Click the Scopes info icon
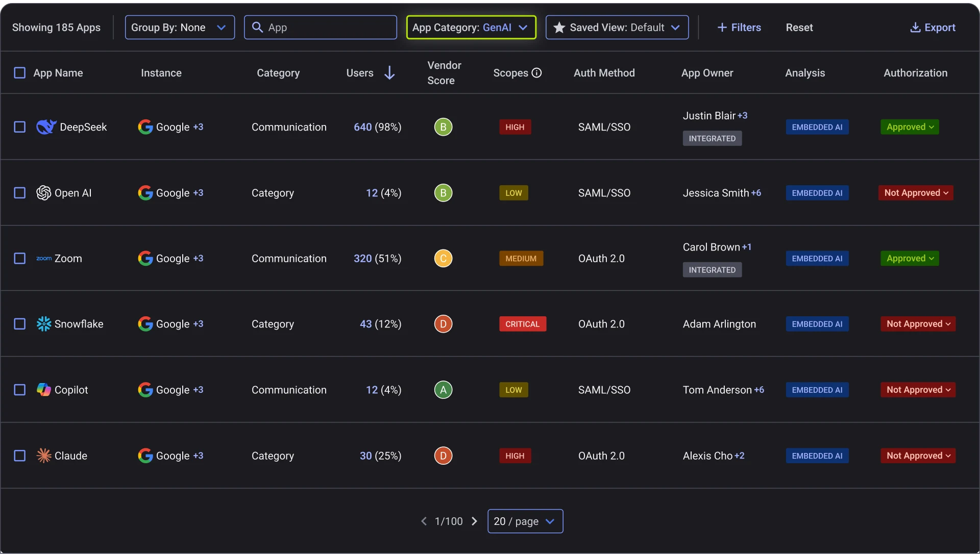The image size is (980, 554). tap(536, 73)
